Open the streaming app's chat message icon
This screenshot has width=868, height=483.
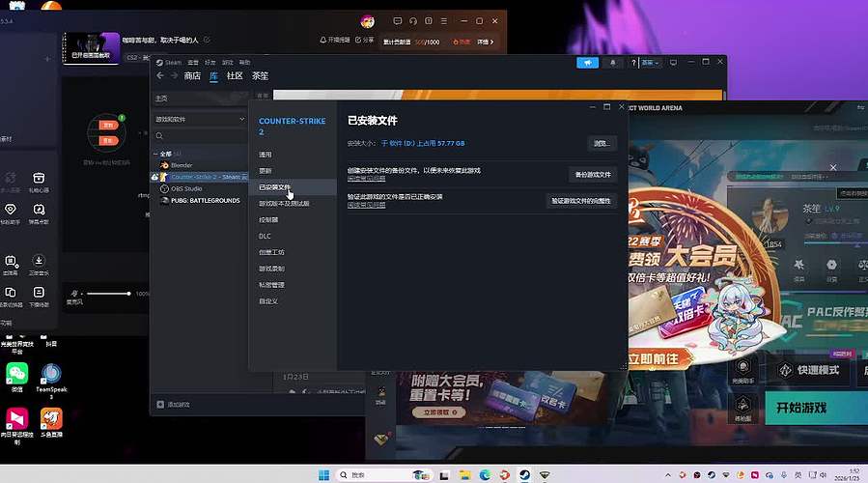(398, 21)
